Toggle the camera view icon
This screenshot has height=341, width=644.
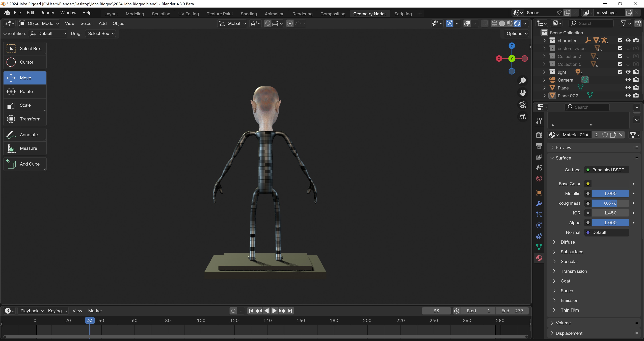[523, 105]
